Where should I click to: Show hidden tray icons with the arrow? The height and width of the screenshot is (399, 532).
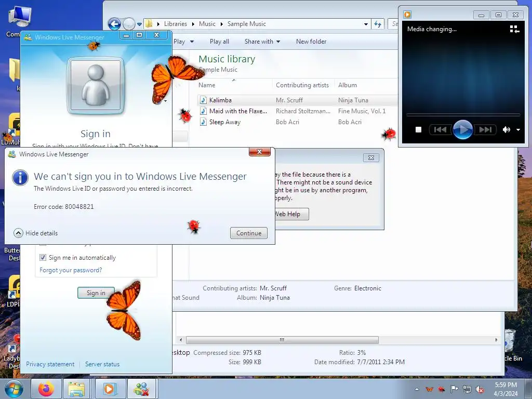click(417, 389)
